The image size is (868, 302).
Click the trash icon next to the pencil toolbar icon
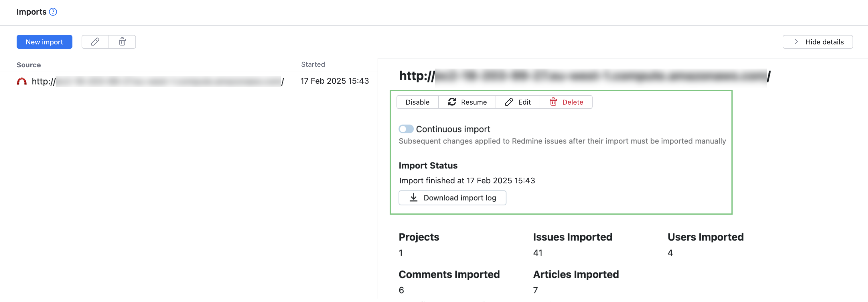122,42
